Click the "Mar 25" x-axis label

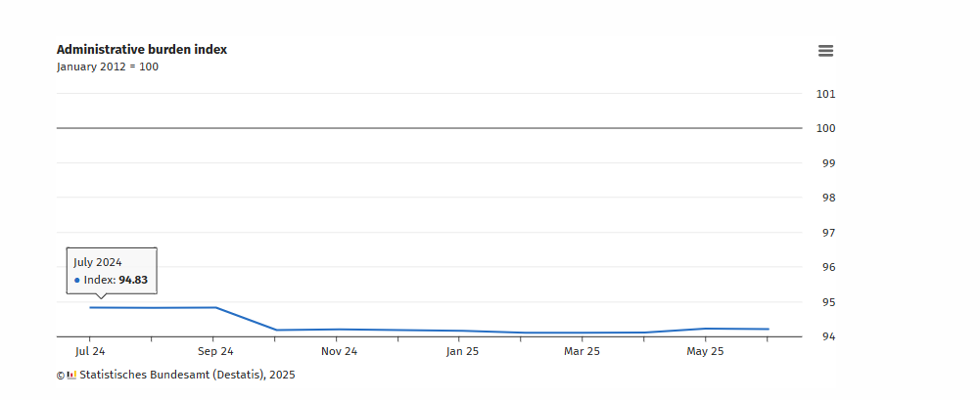(583, 351)
